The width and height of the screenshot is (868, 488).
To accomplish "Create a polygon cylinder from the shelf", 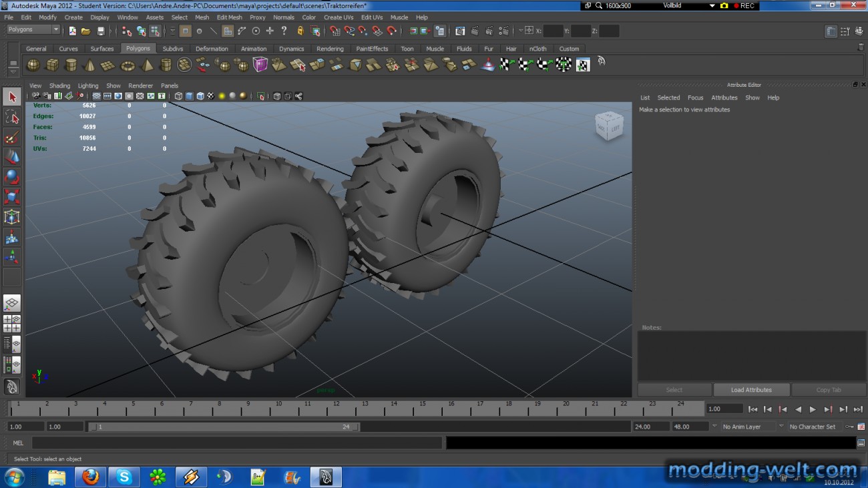I will tap(71, 65).
